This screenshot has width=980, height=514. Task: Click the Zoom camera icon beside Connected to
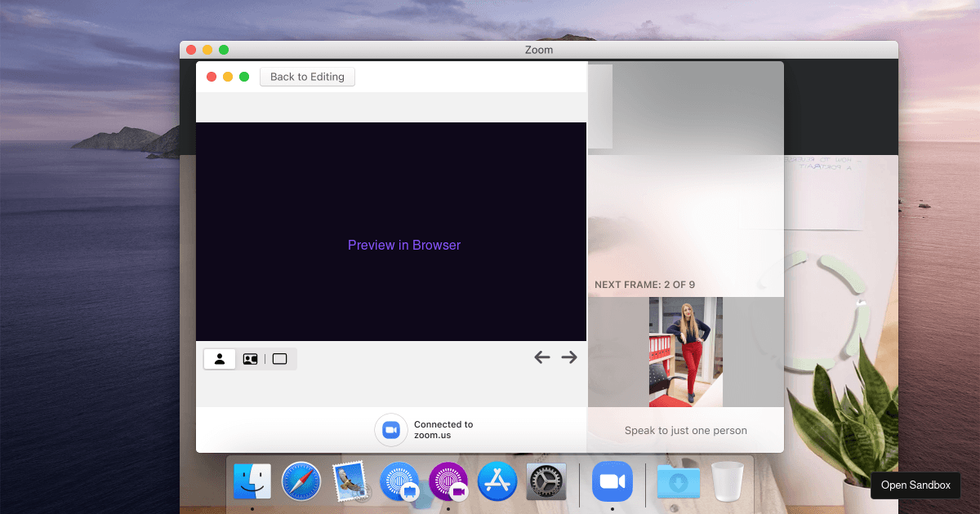tap(391, 430)
